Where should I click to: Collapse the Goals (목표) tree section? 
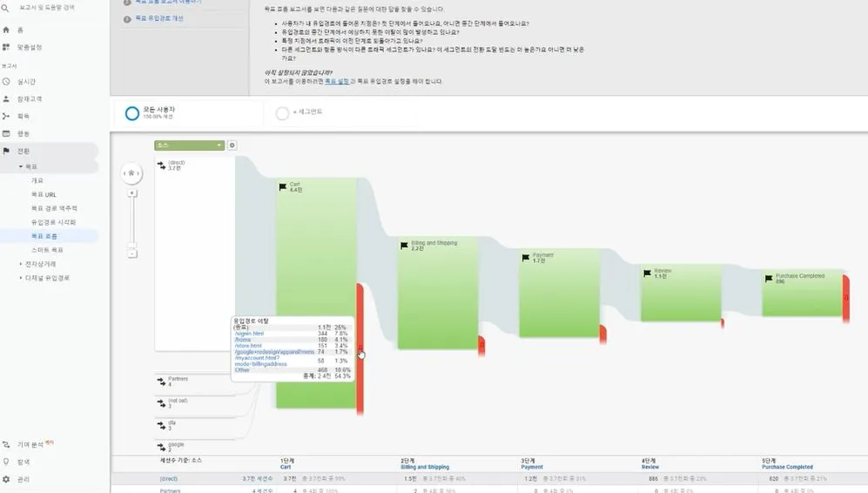[x=21, y=166]
